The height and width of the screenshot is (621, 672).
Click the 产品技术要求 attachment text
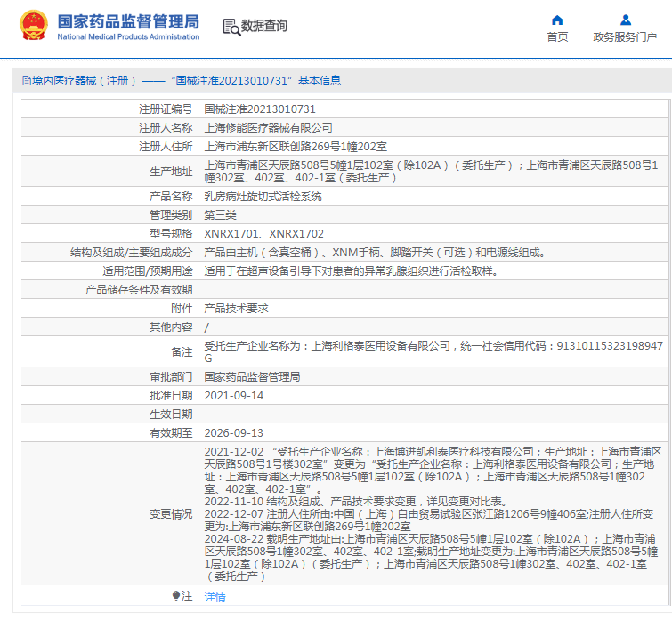click(236, 309)
